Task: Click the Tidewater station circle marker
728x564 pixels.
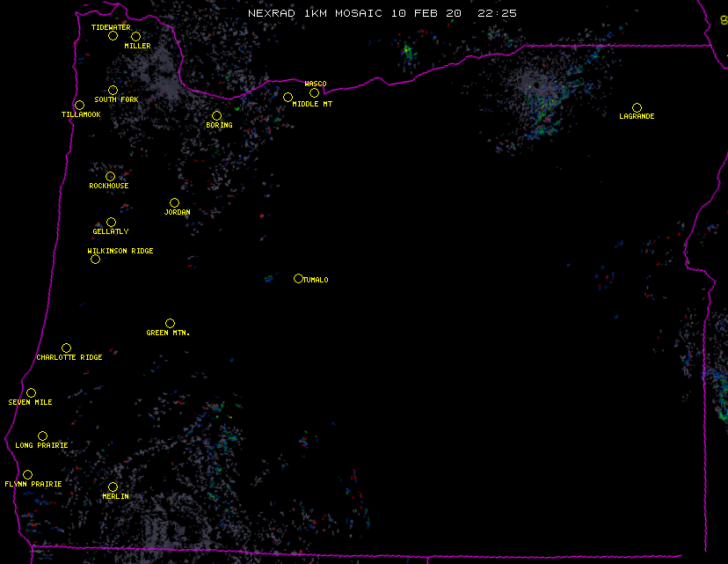Action: point(113,36)
